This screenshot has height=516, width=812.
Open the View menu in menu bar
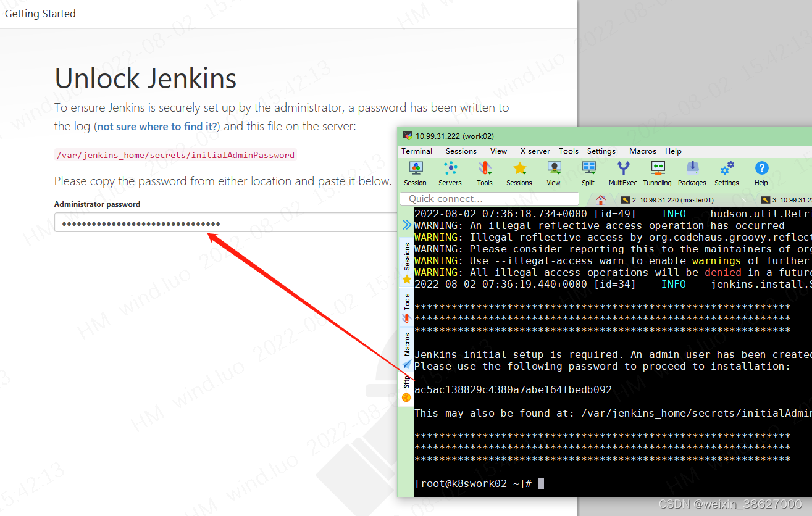pos(498,151)
